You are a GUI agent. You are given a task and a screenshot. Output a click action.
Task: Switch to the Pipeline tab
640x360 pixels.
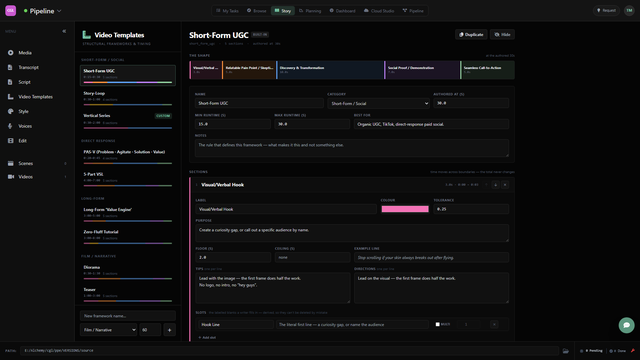[413, 11]
